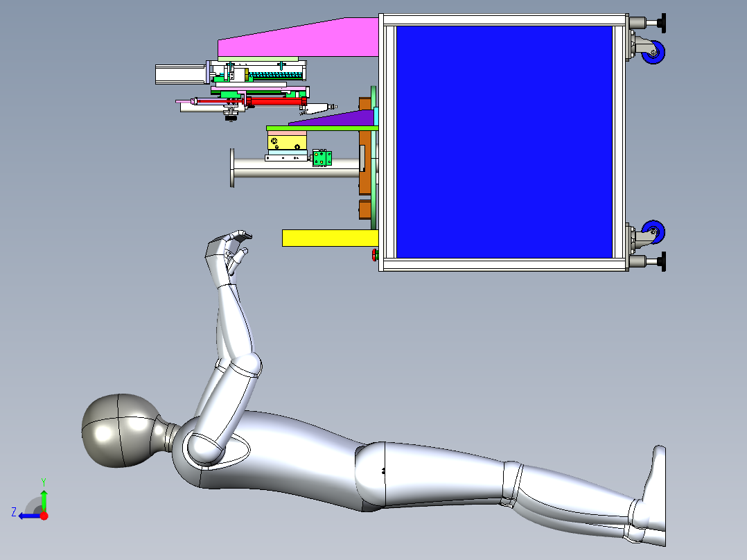Select the purple triangular gusset plate

coord(336,119)
